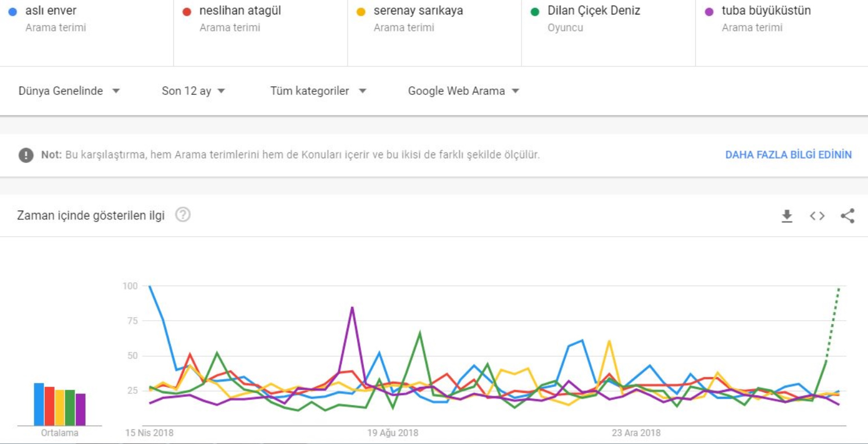Click the 19 Ağu 2018 axis label

point(392,433)
